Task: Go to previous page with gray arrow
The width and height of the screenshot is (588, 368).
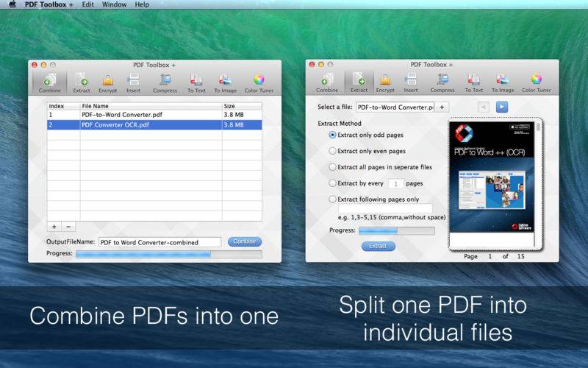Action: (x=484, y=107)
